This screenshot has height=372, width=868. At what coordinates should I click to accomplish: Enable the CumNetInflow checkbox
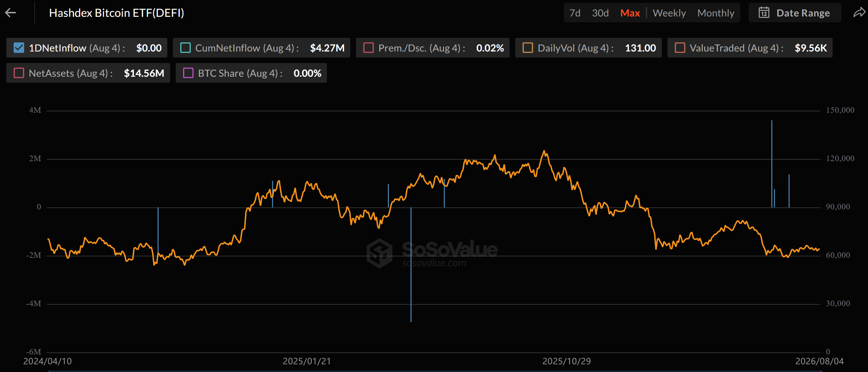(185, 48)
